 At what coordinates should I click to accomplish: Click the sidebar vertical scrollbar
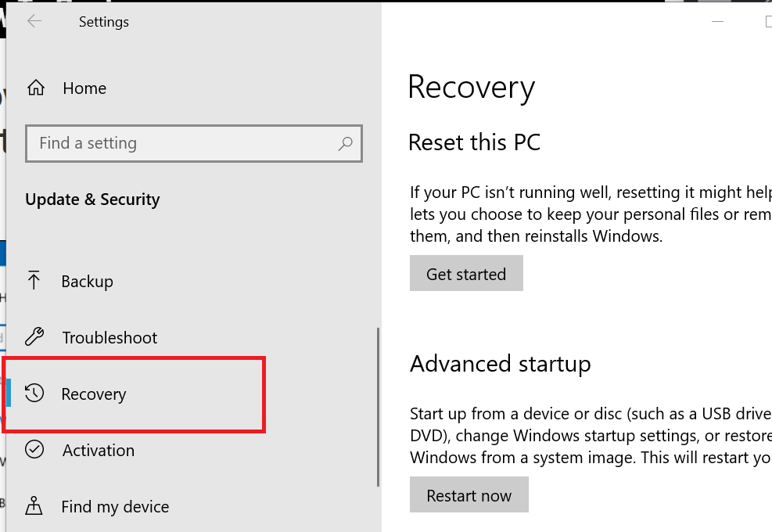coord(378,406)
